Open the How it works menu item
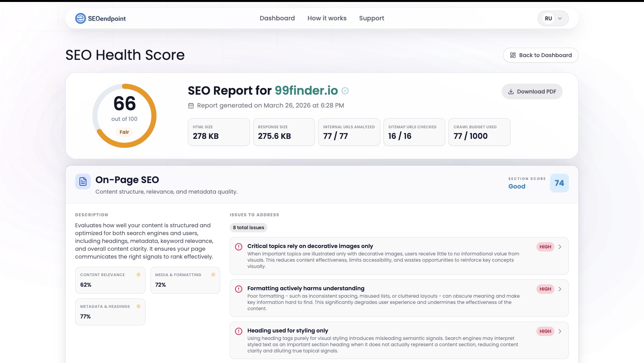644x363 pixels. click(x=327, y=18)
